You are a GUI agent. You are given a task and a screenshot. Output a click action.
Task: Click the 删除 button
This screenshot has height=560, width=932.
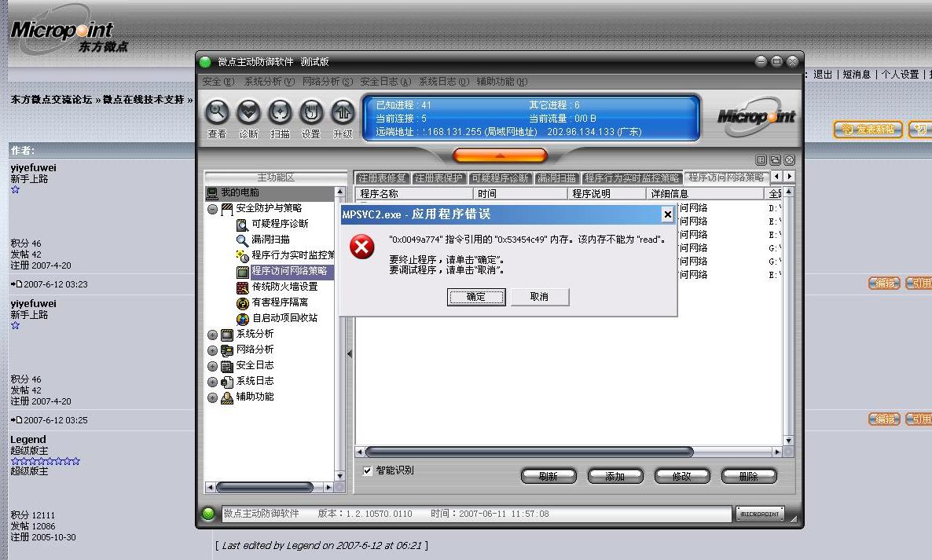(749, 476)
